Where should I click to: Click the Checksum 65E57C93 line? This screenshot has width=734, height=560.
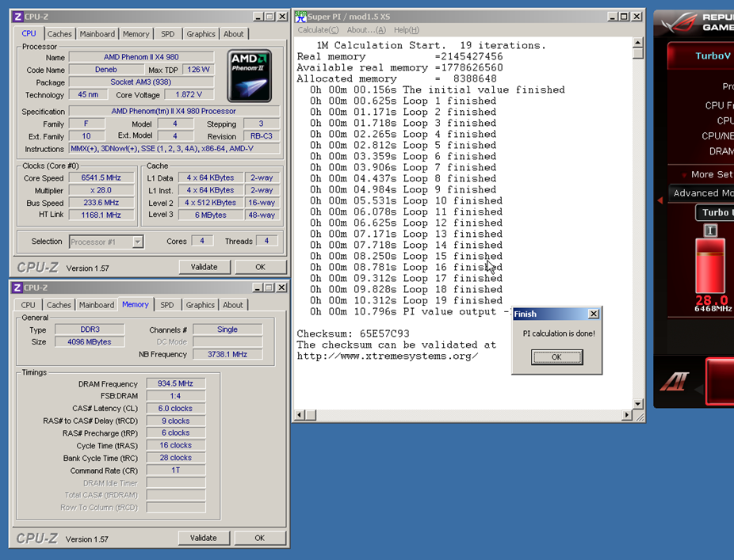click(353, 333)
